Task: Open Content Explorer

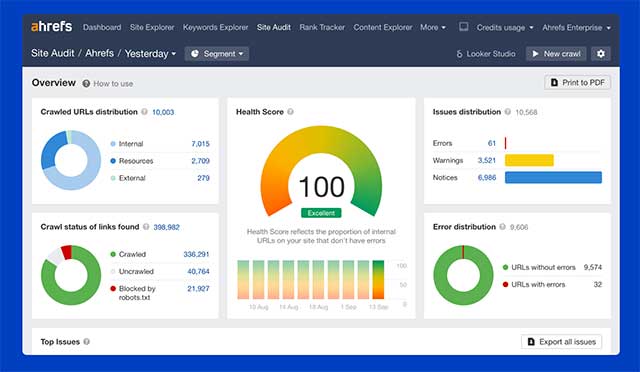Action: (x=382, y=27)
